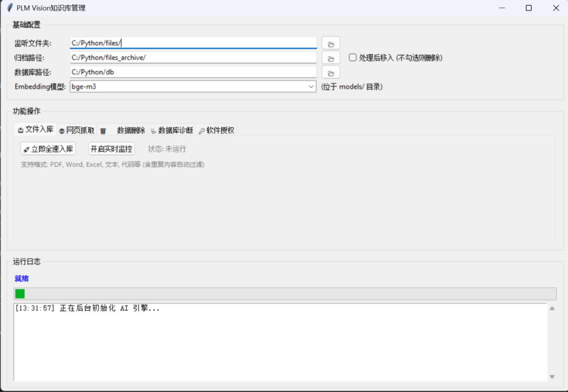The width and height of the screenshot is (568, 392).
Task: Start monitoring with 开启实时监控 button
Action: coord(111,149)
